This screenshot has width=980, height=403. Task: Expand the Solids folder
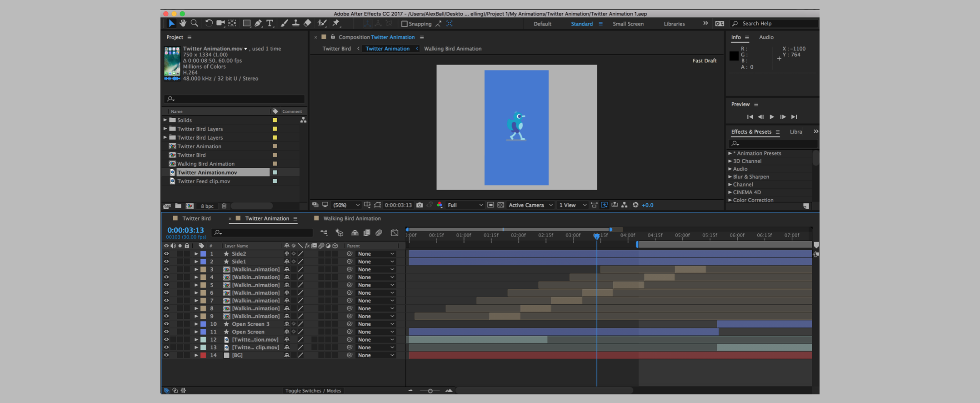[165, 120]
